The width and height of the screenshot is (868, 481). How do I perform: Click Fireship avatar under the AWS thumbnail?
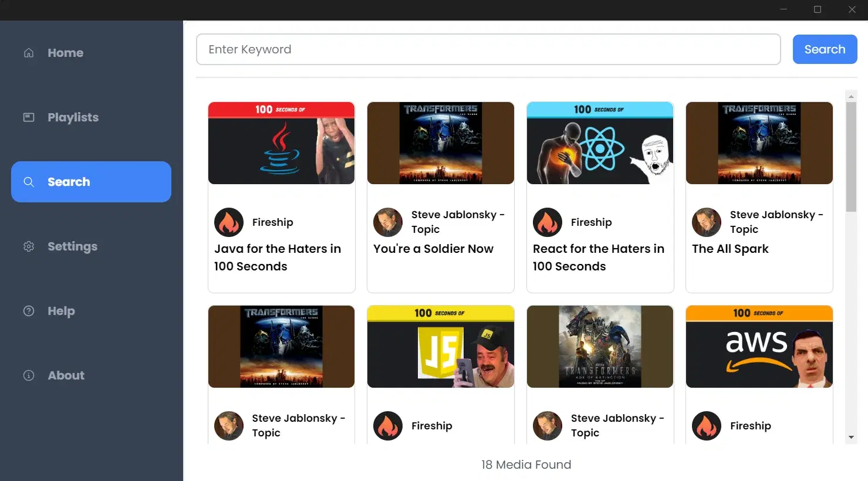coord(707,426)
